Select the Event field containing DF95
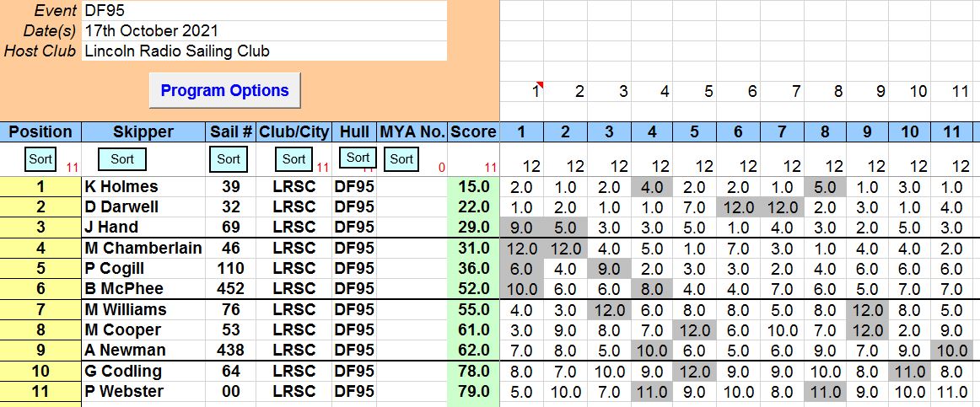 [x=264, y=11]
